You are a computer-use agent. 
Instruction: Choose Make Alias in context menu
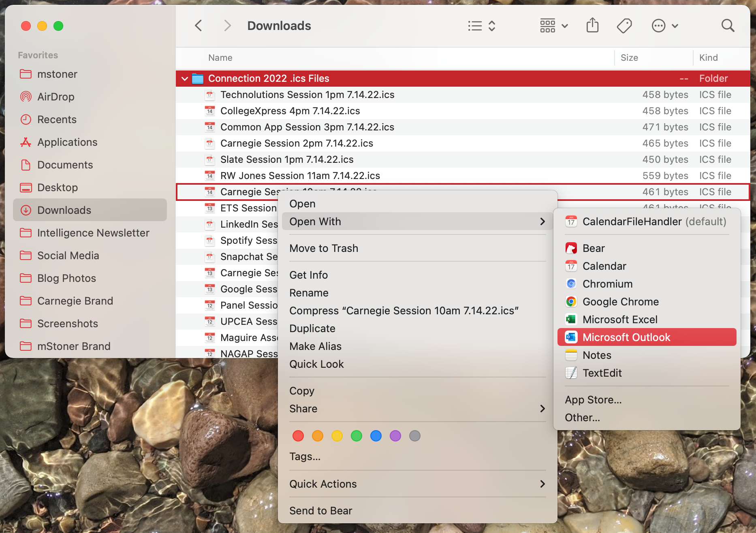tap(417, 346)
